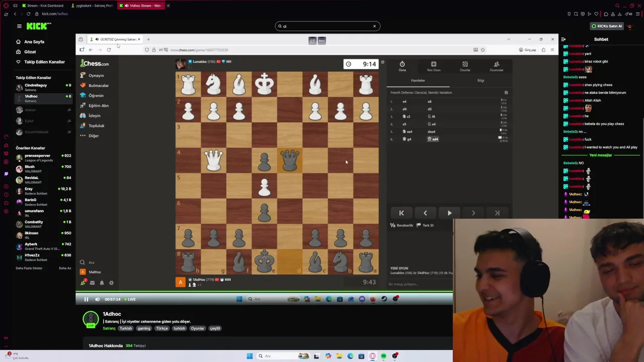The image size is (644, 362).
Task: Open recommended channel BarisG
Action: point(43,202)
